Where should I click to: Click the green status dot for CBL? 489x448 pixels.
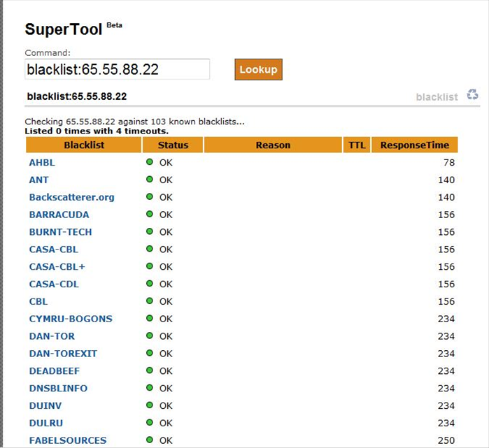pos(150,301)
